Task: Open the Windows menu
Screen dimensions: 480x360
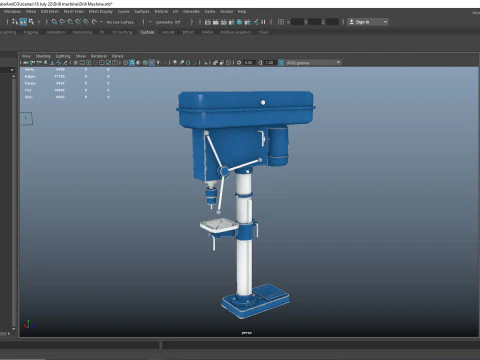Action: click(x=13, y=12)
